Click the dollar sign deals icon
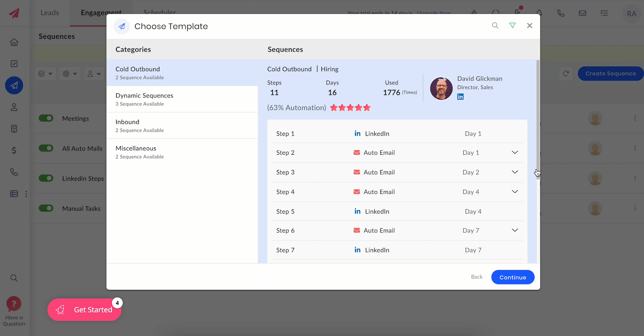 click(x=14, y=151)
